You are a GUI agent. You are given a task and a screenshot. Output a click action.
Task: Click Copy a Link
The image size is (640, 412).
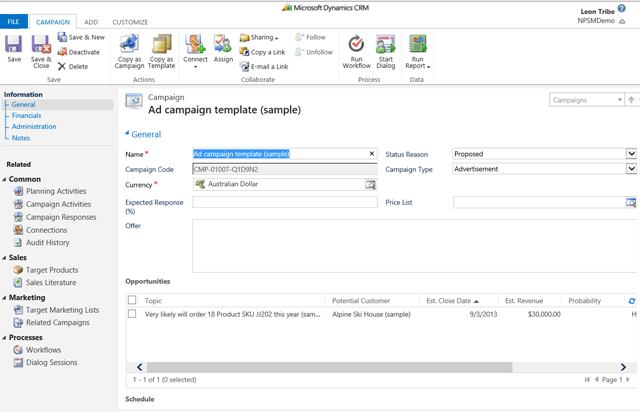tap(262, 52)
